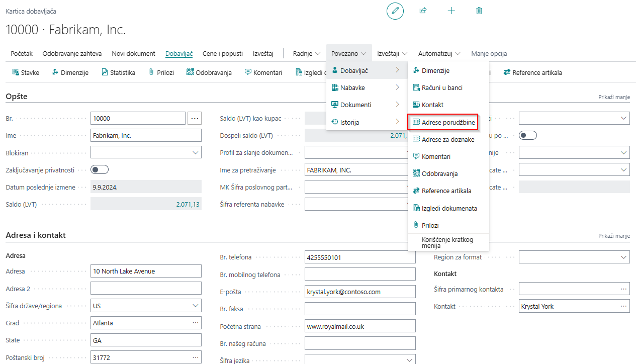Toggle Zaključavanje privatnosti switch
Screen dimensions: 636x364
click(x=100, y=170)
